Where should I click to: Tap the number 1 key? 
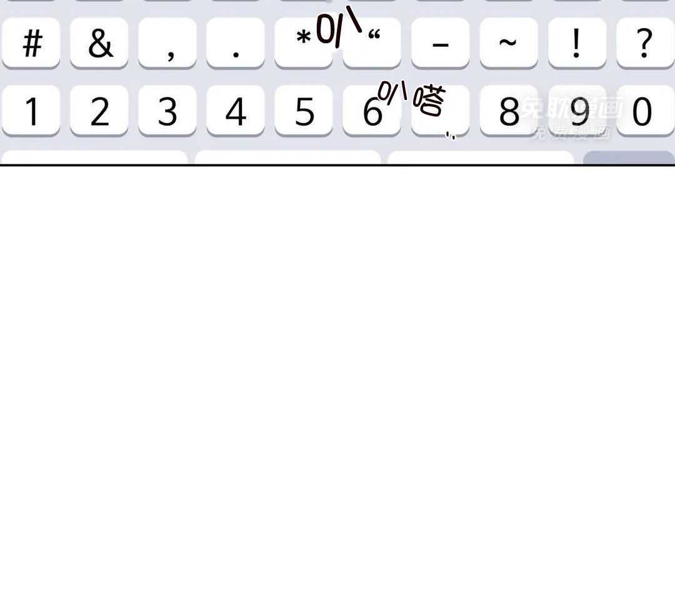(x=31, y=111)
